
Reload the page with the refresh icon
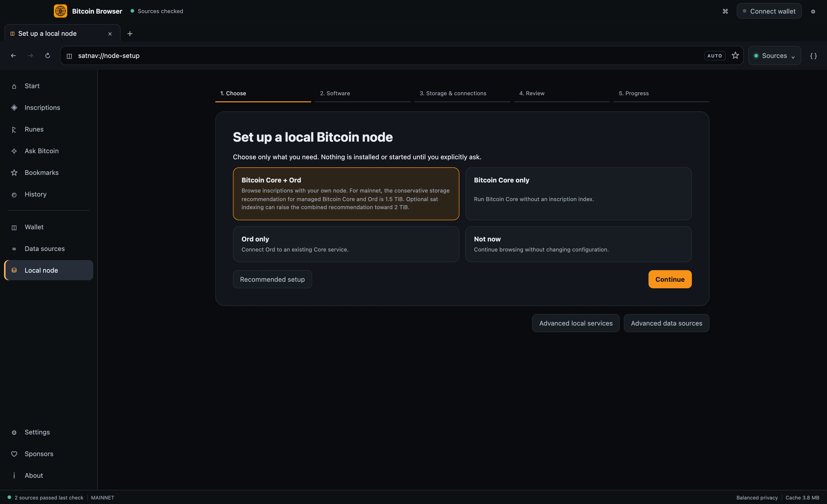(48, 56)
